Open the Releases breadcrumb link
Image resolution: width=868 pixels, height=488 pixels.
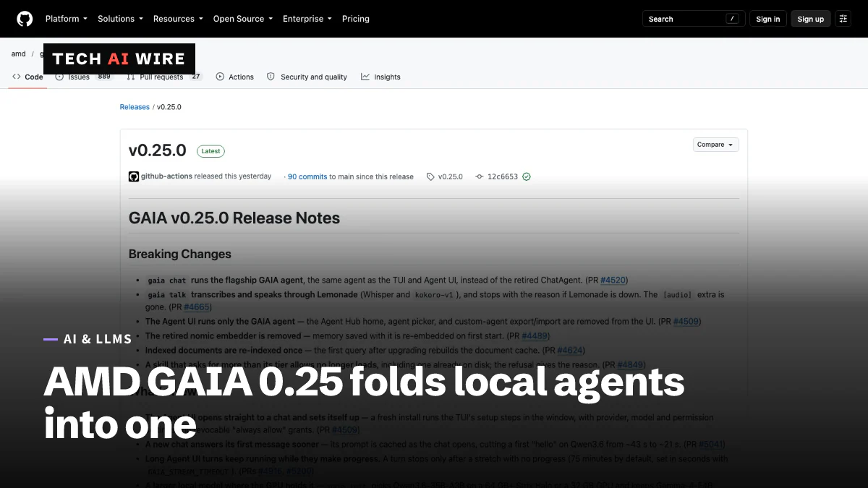coord(135,107)
